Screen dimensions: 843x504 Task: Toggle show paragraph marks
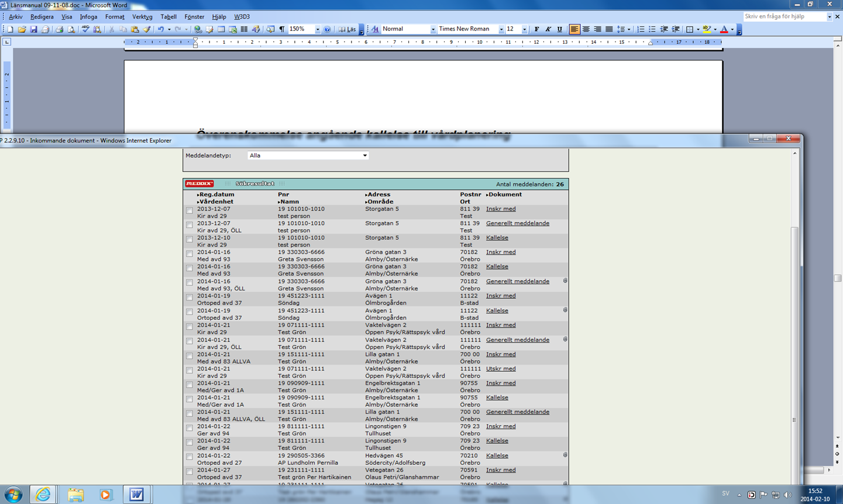pyautogui.click(x=282, y=29)
